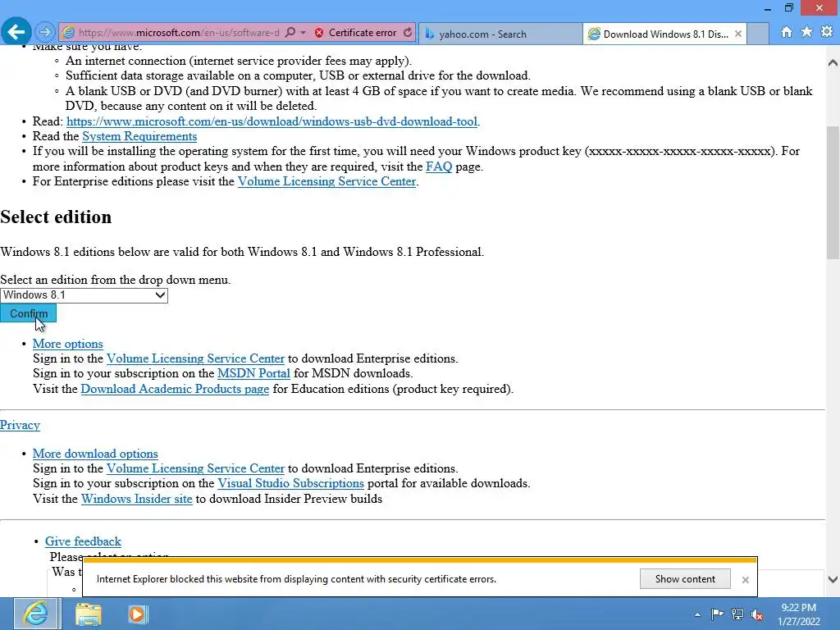Open the System Requirements link

tap(139, 137)
